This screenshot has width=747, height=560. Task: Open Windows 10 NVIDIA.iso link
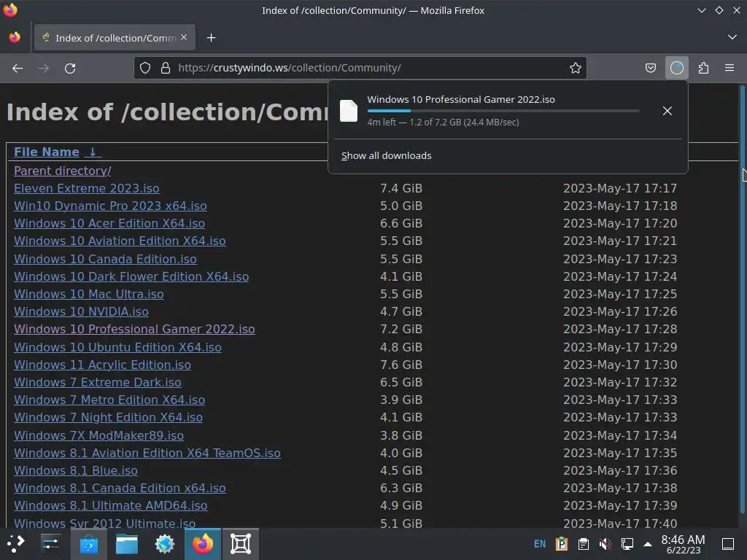coord(81,311)
